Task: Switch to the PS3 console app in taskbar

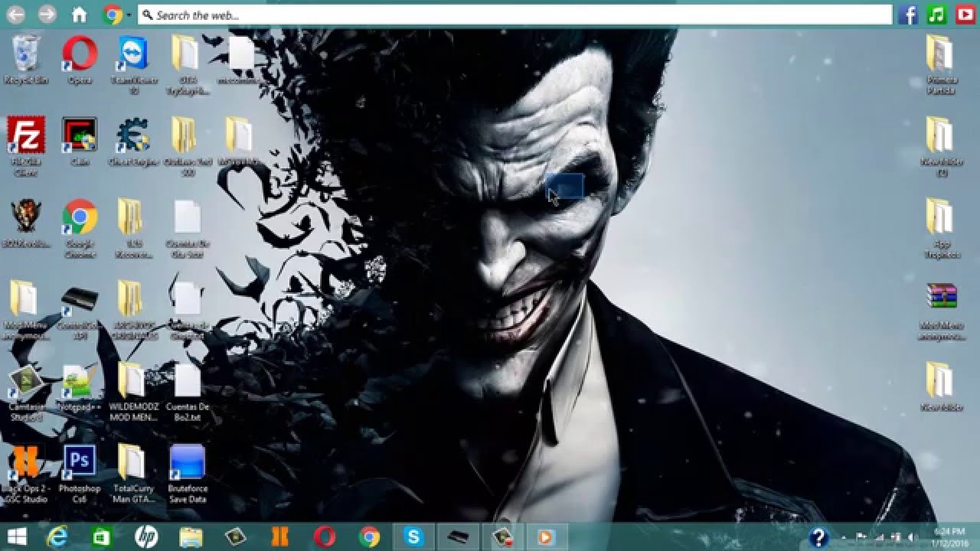Action: pos(458,537)
